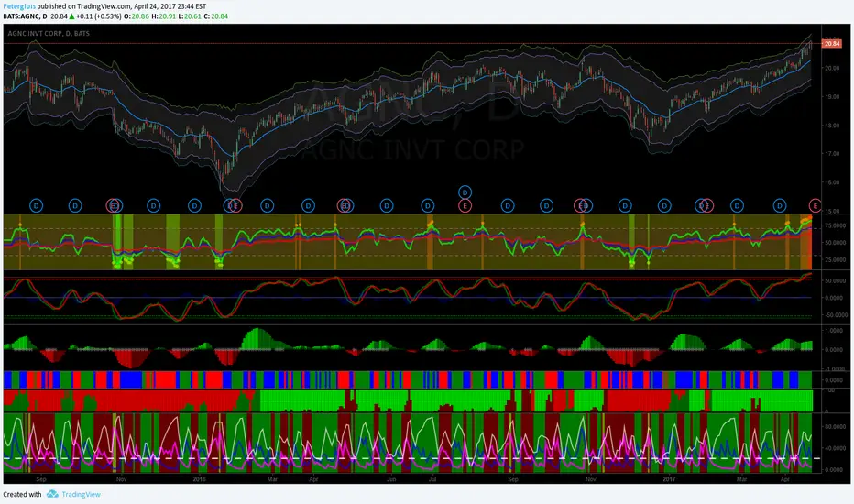
Task: Select the dividend marker for December 2015
Action: pyautogui.click(x=154, y=206)
